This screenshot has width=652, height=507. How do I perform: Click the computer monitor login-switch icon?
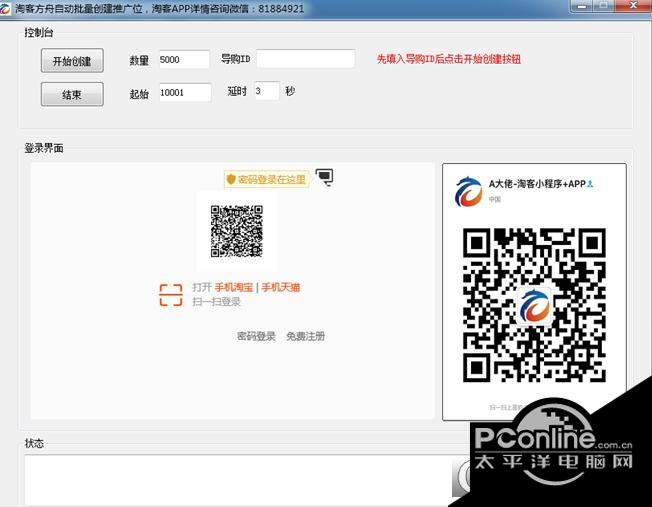324,177
